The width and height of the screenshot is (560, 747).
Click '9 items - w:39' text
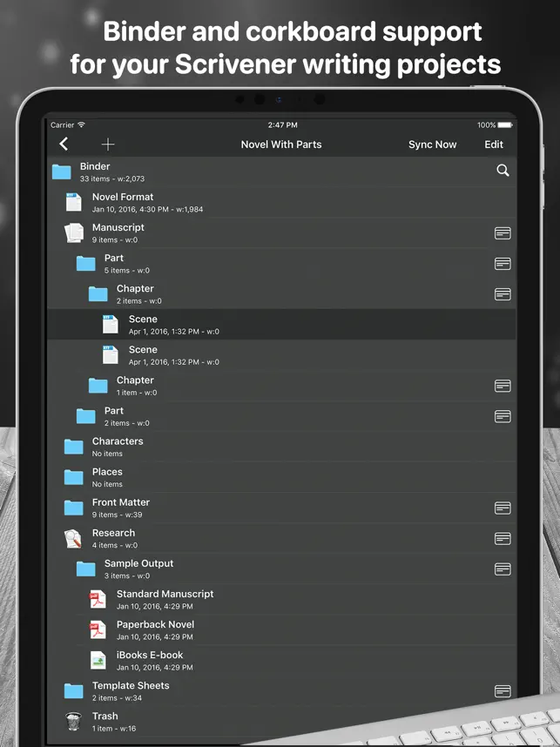tap(117, 515)
